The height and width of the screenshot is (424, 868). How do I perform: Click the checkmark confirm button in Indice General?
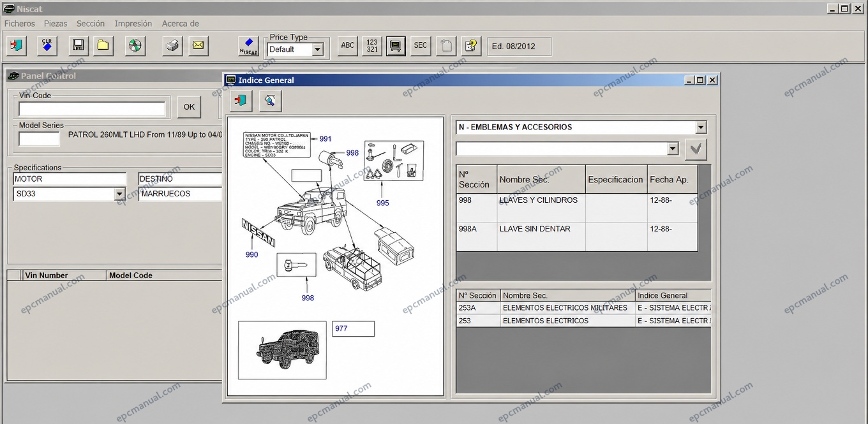click(696, 150)
